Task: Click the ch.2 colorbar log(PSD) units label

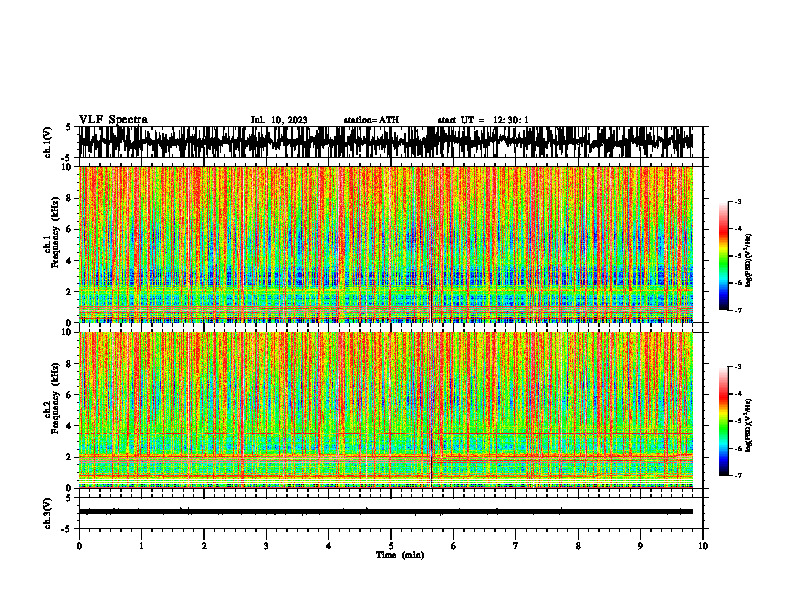Action: (749, 425)
